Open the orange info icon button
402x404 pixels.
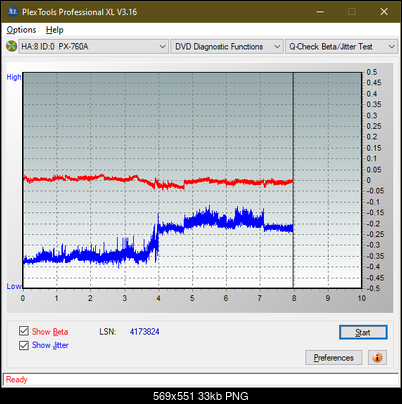pos(377,358)
